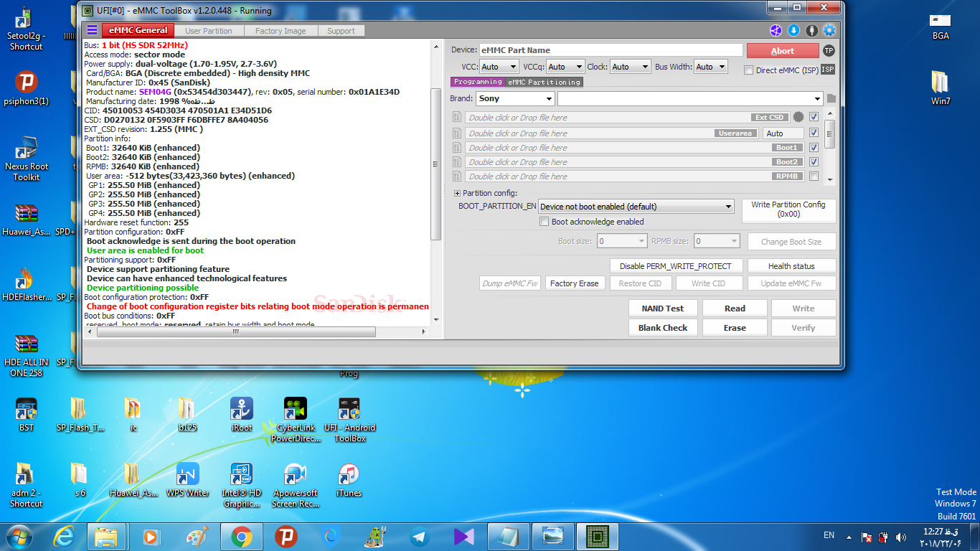Click the ISP pinout icon

click(828, 70)
